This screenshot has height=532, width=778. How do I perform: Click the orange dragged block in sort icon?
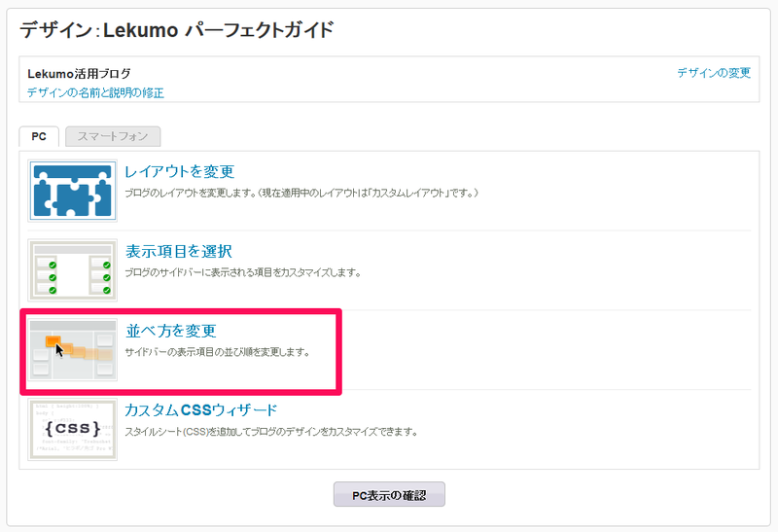coord(53,341)
